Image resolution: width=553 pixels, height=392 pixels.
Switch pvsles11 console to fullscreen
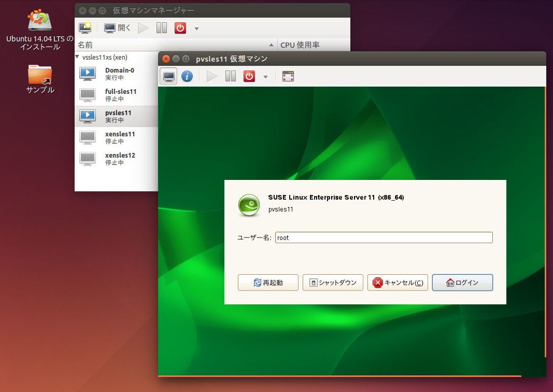(x=288, y=76)
